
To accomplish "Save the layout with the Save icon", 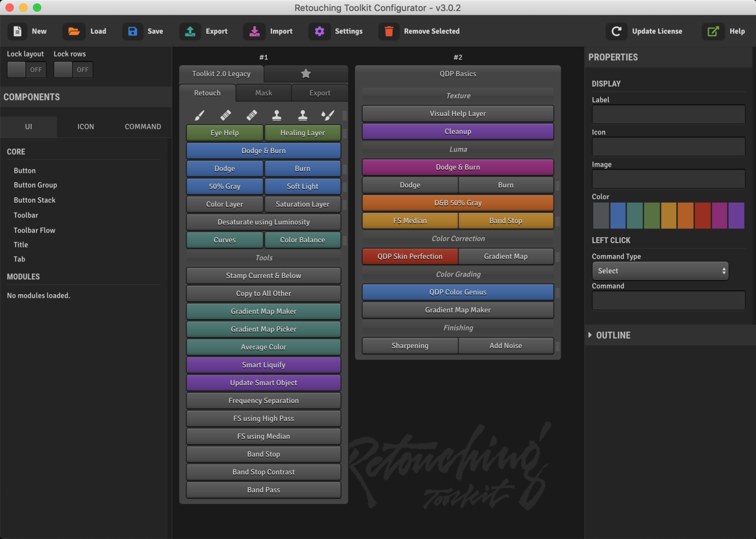I will tap(133, 31).
